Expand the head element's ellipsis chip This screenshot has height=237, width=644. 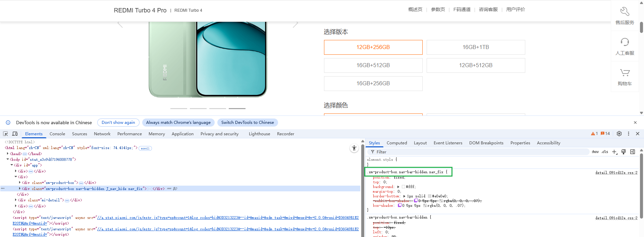[x=25, y=154]
